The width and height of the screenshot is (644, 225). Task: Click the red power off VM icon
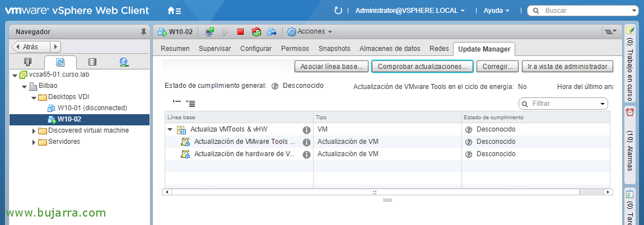click(241, 31)
